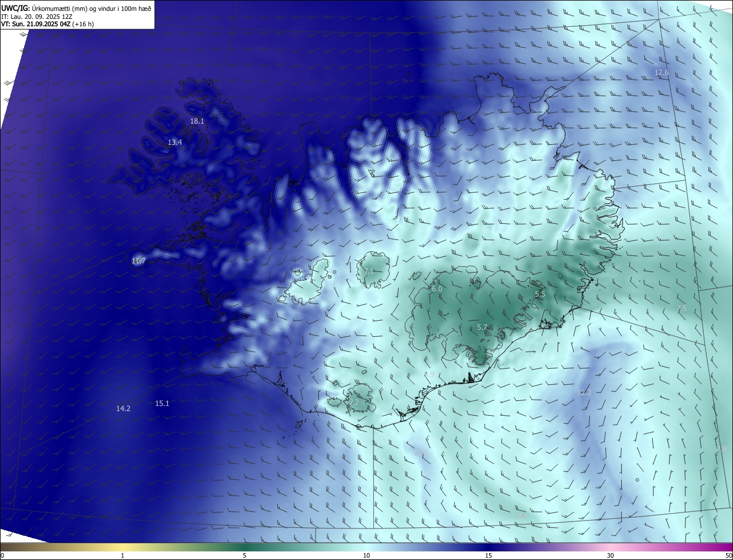
Task: Click the 15 tick on the color scale
Action: (x=488, y=556)
